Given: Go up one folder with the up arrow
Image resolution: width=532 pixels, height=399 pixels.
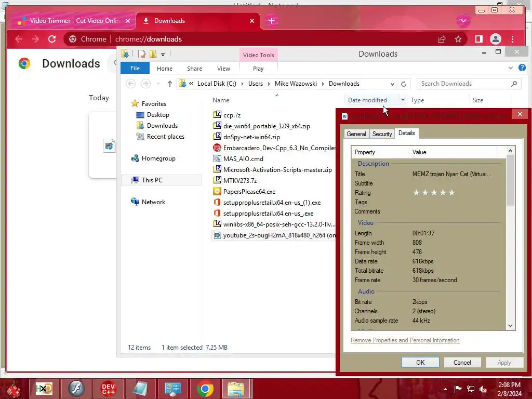Looking at the screenshot, I should pyautogui.click(x=170, y=84).
